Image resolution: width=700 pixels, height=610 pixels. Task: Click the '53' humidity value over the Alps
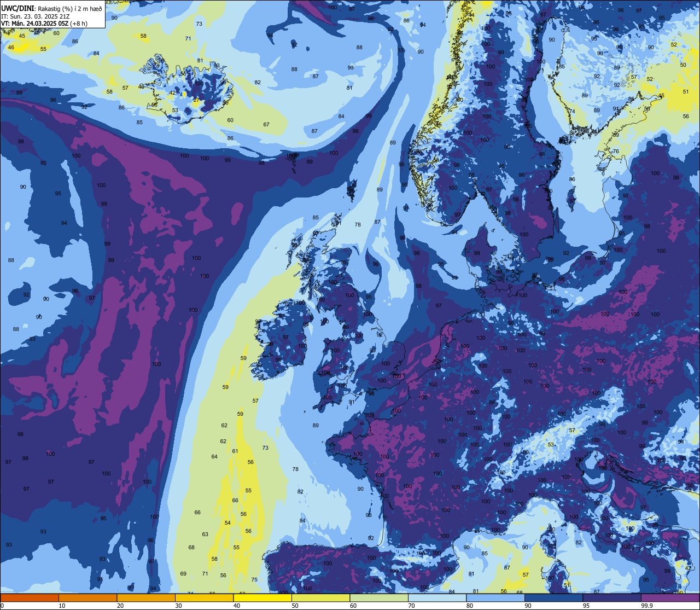(551, 445)
